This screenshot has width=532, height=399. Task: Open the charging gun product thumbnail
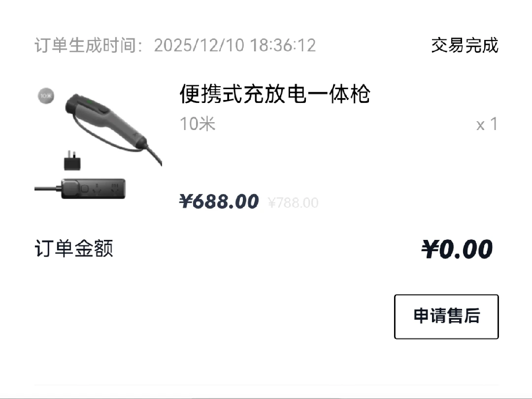[99, 143]
